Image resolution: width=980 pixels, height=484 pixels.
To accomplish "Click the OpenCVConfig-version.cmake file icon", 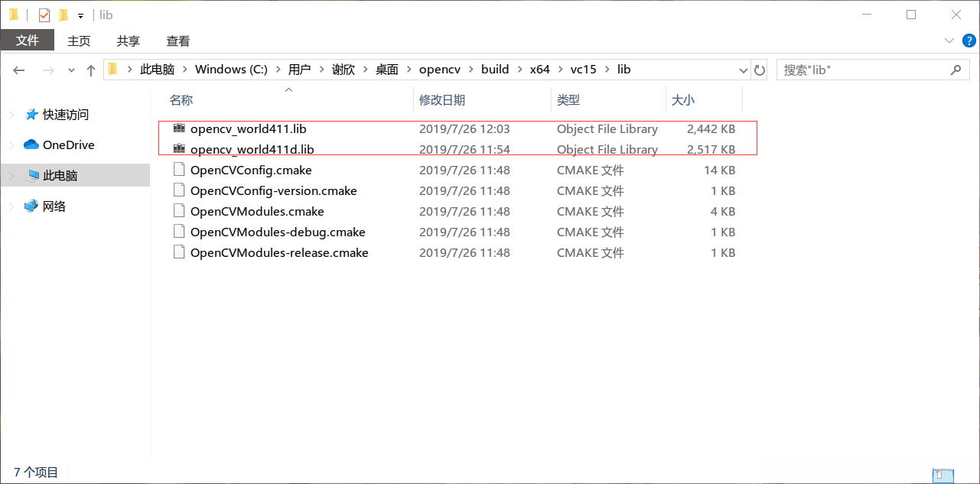I will (x=179, y=190).
